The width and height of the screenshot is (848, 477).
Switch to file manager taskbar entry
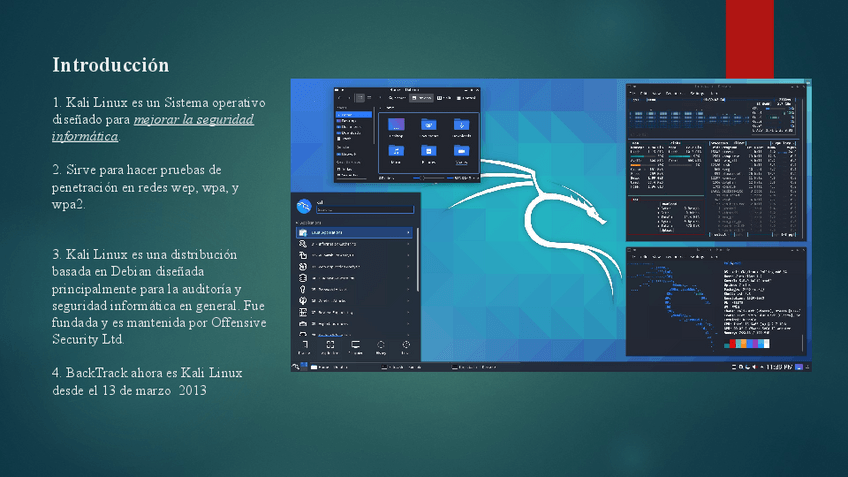point(329,367)
